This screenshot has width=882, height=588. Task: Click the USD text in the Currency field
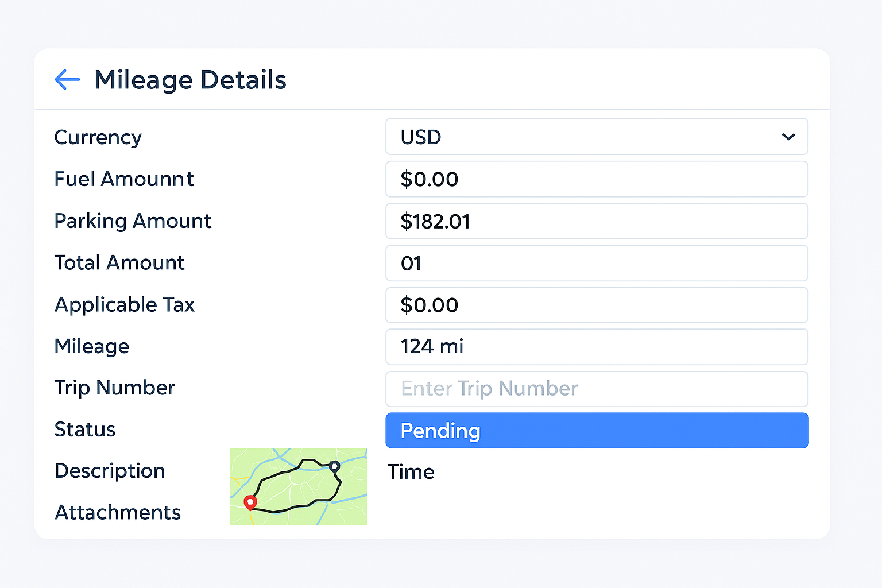(421, 137)
